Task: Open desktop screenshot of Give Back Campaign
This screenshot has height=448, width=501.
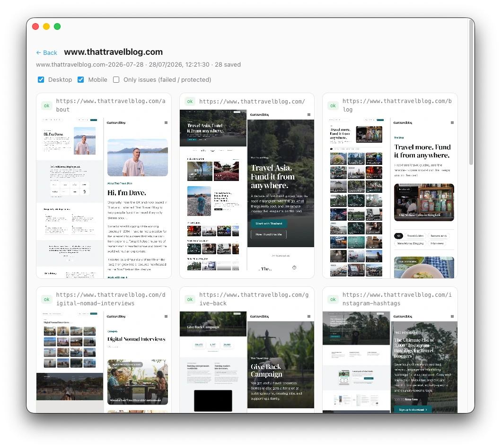Action: [213, 362]
